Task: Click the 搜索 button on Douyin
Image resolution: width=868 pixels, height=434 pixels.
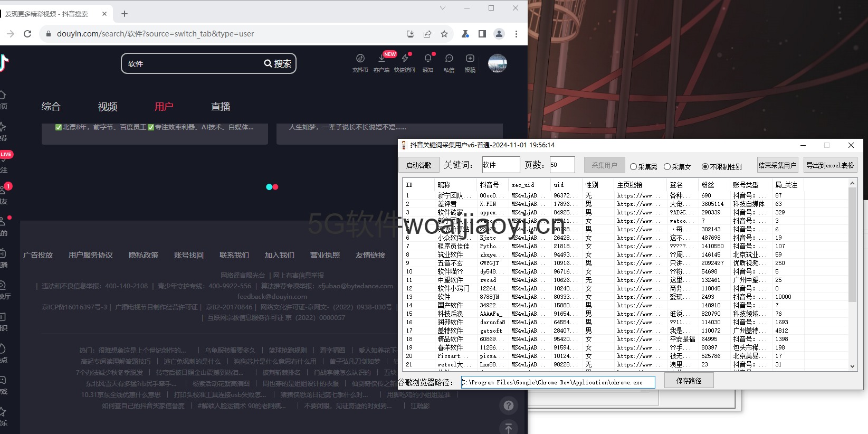Action: click(x=278, y=63)
